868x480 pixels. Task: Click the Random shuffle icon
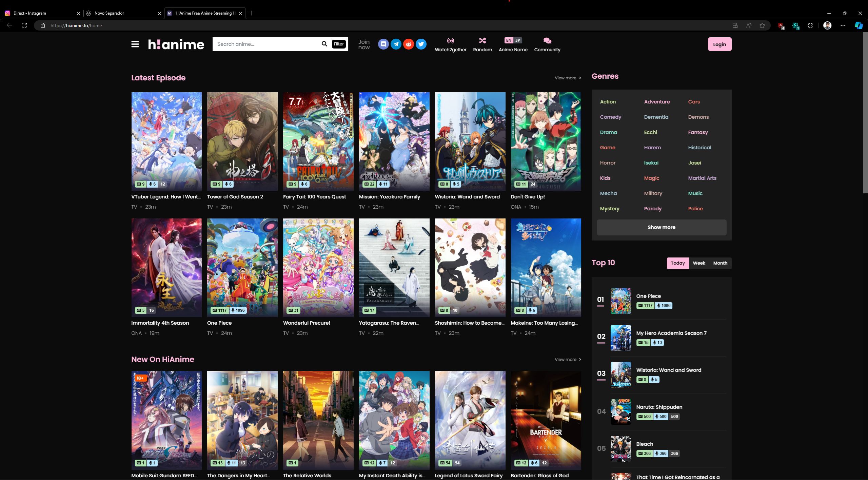click(x=482, y=41)
